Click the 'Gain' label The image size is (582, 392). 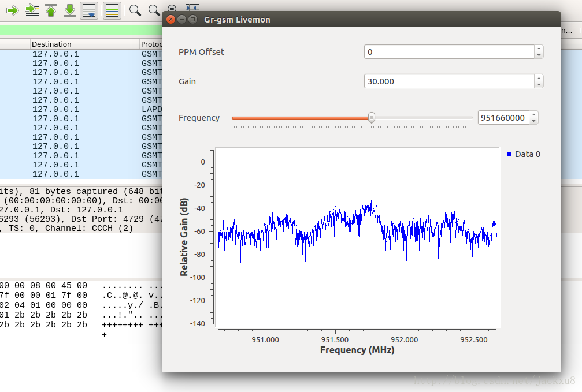pyautogui.click(x=187, y=81)
